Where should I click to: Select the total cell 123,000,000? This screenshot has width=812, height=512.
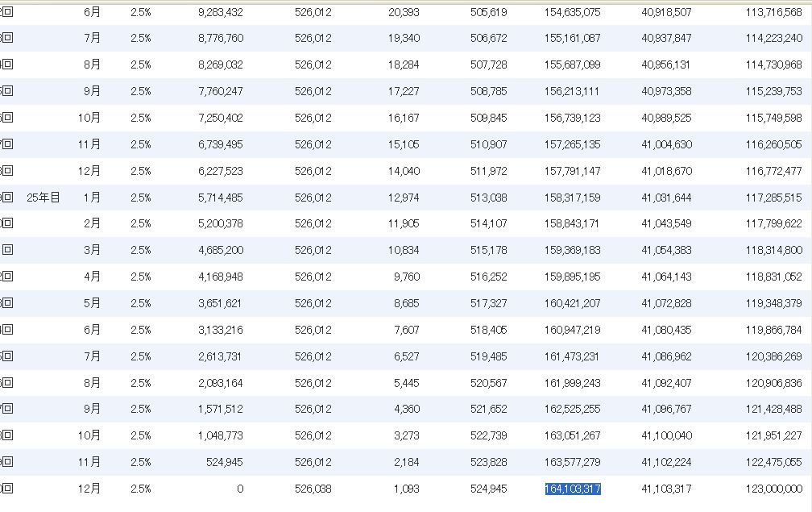click(x=774, y=489)
